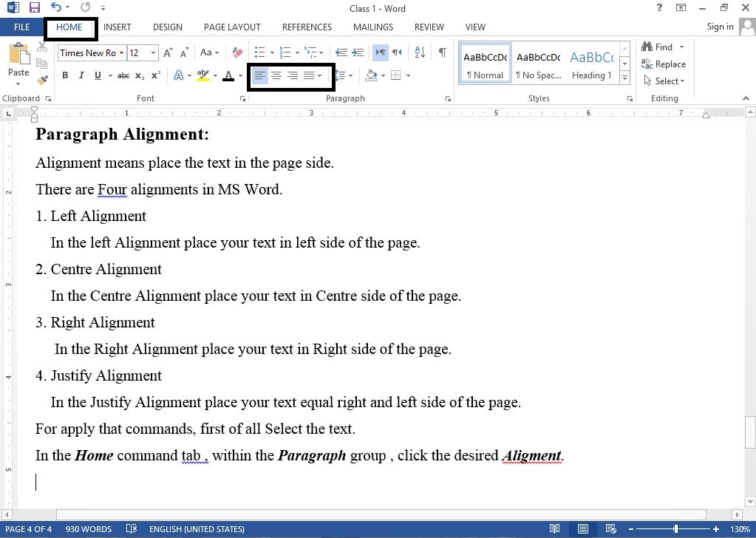Click the Increase Indent icon
This screenshot has height=538, width=756.
pyautogui.click(x=359, y=52)
